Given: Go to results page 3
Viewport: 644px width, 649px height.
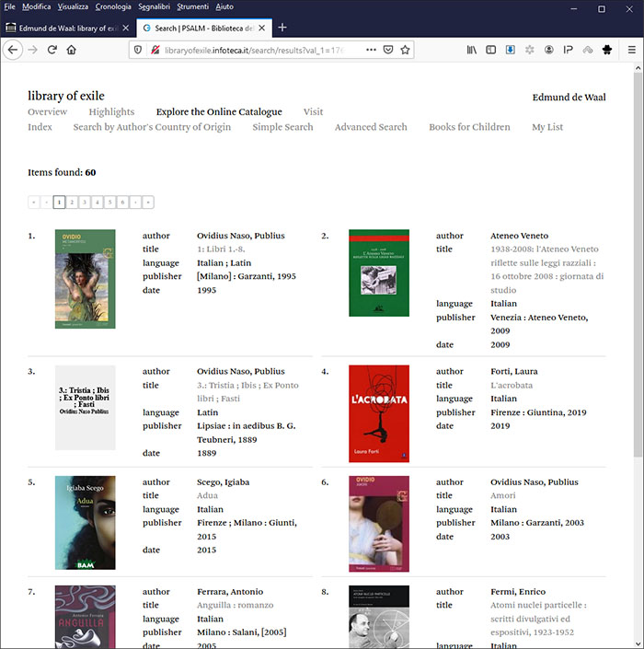Looking at the screenshot, I should click(85, 203).
